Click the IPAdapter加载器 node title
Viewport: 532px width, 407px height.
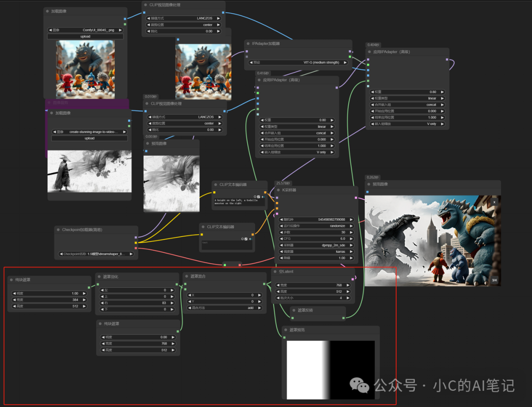tap(266, 44)
